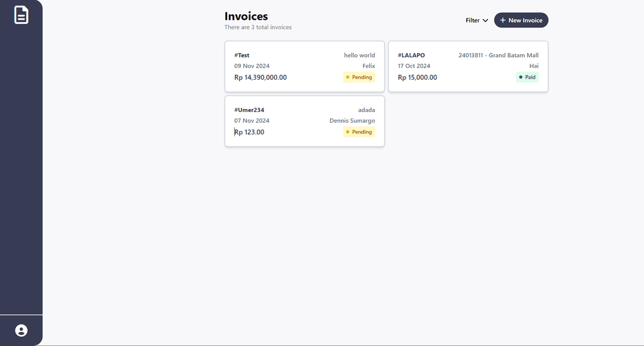Click the Pending status on #Umer234 invoice
Image resolution: width=644 pixels, height=346 pixels.
tap(359, 132)
